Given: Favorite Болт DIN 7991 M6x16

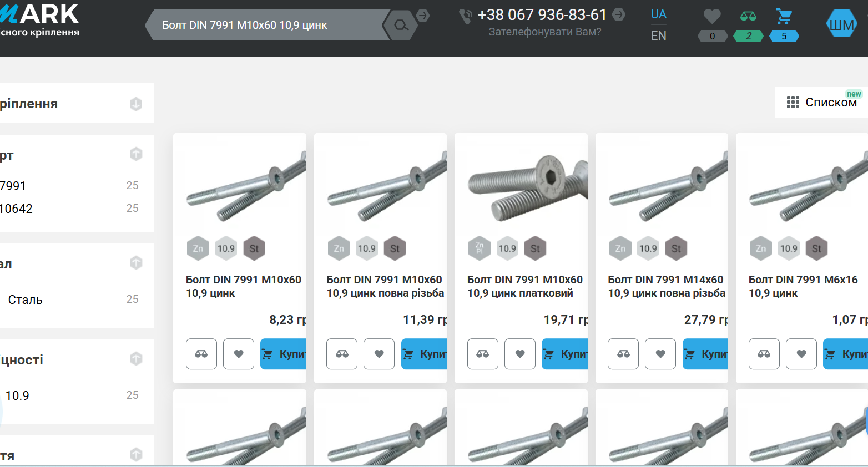Looking at the screenshot, I should coord(801,354).
